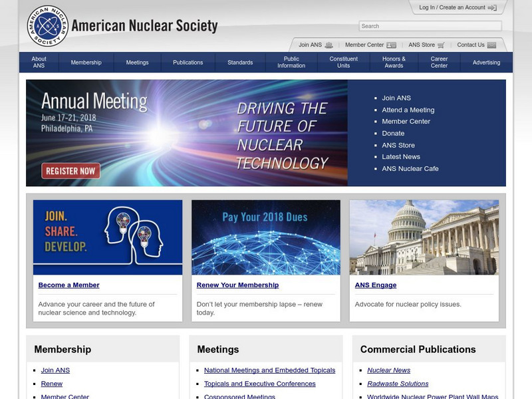Open the Radwaste Solutions publication link
The width and height of the screenshot is (532, 399).
398,384
